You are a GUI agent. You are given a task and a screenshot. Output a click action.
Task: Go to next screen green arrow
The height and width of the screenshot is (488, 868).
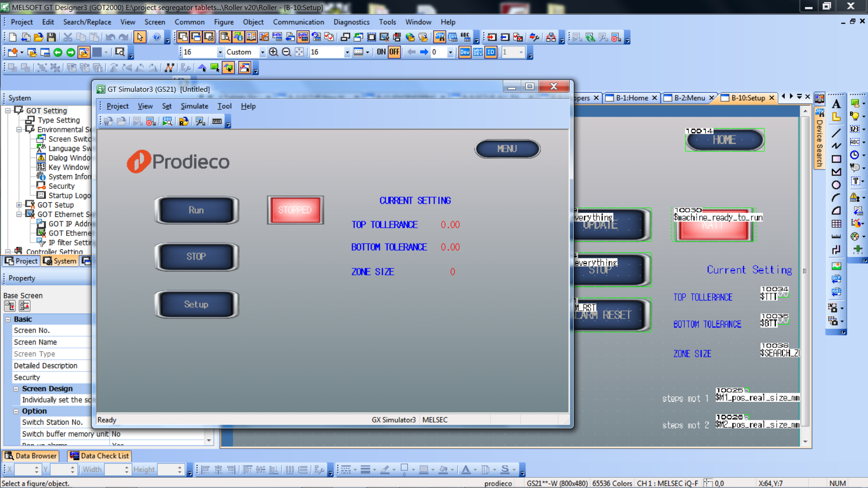71,52
